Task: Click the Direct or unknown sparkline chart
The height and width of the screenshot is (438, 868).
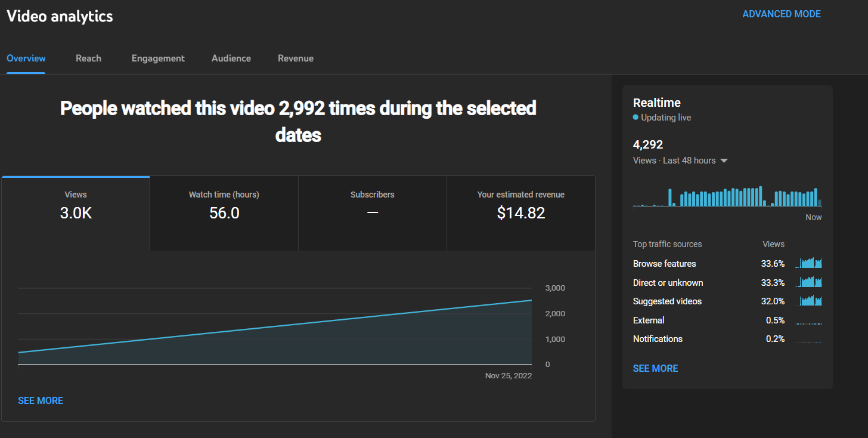Action: (808, 282)
